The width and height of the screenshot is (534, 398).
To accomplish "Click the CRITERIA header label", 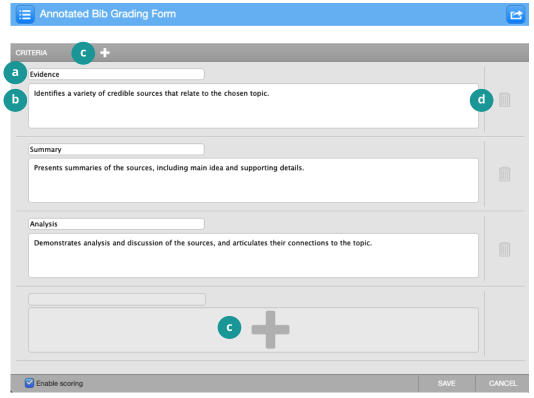I will (x=31, y=53).
